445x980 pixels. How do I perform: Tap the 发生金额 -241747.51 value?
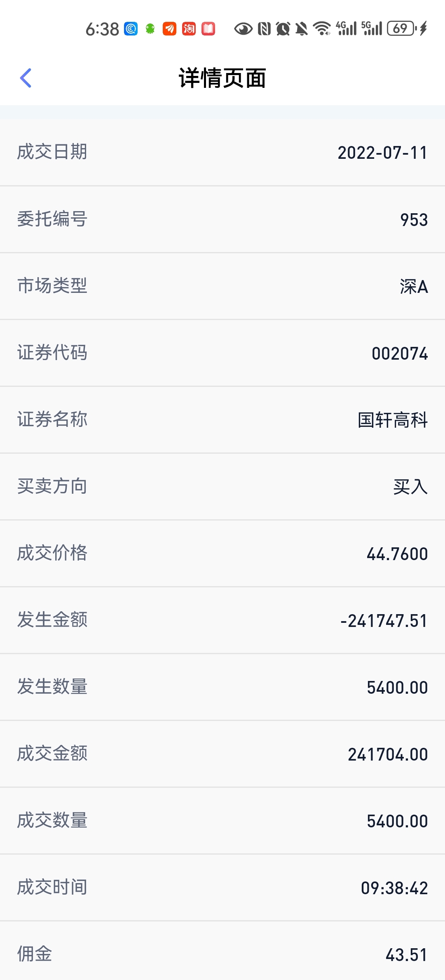pos(384,621)
